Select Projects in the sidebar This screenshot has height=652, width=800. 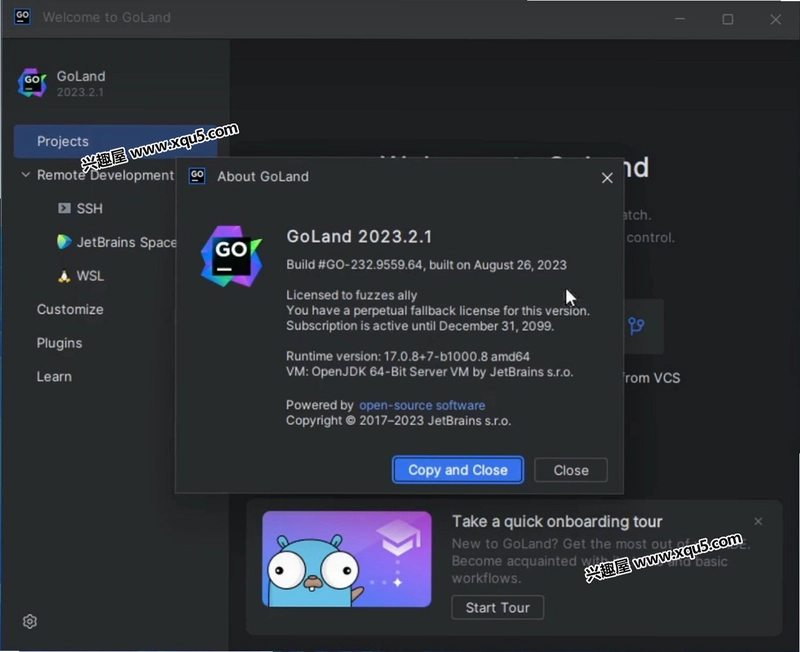point(115,141)
